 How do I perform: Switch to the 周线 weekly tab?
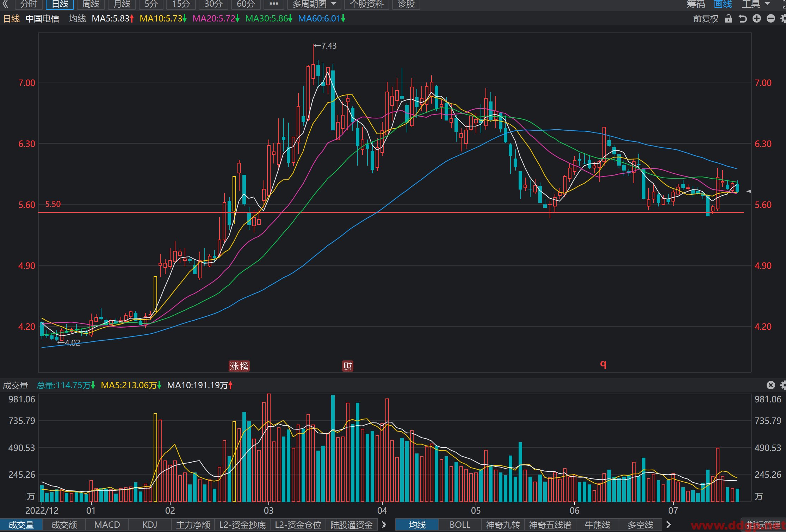coord(91,4)
